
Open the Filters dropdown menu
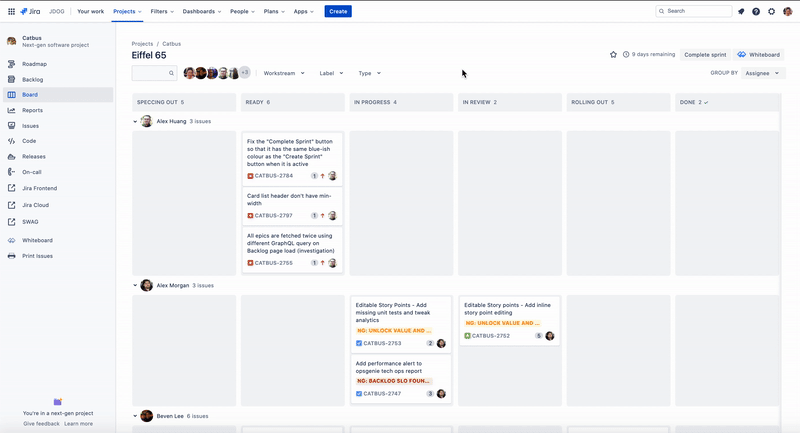(x=162, y=11)
